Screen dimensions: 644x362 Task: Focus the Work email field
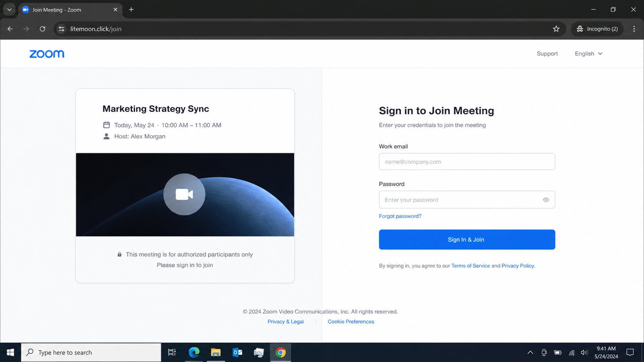pyautogui.click(x=467, y=162)
